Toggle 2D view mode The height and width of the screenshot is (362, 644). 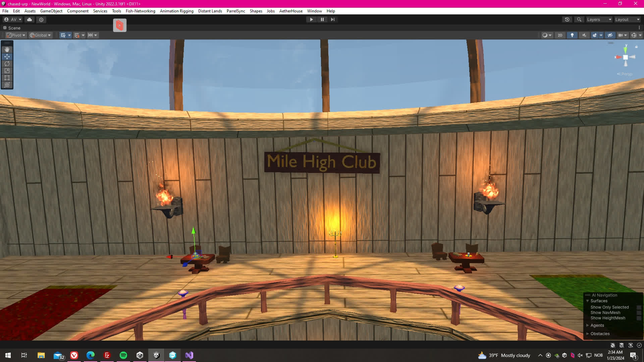(560, 35)
